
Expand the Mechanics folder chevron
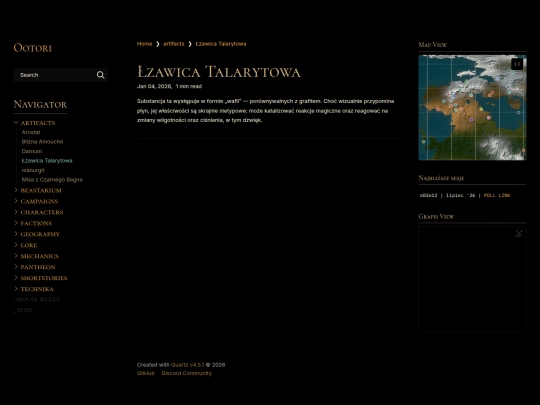16,256
